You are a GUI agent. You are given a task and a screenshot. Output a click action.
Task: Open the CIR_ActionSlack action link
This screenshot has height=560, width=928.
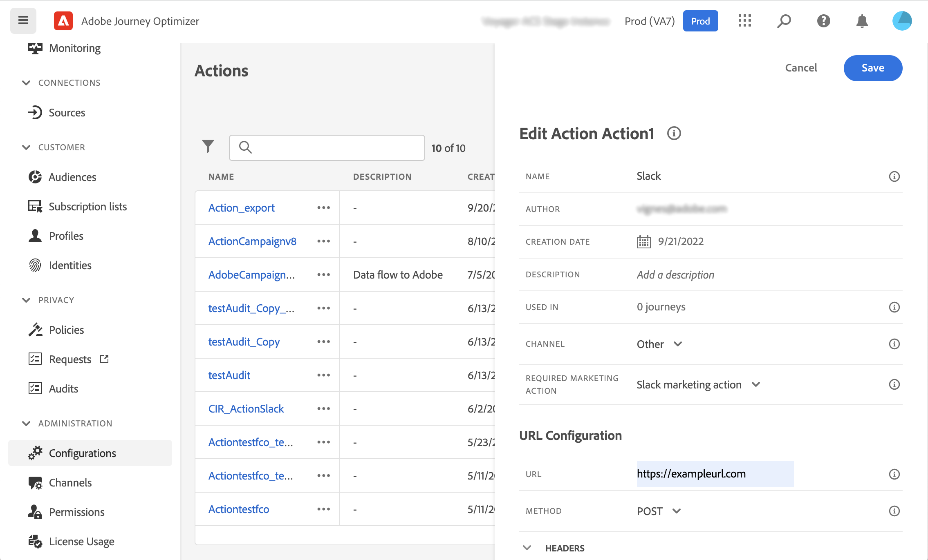point(246,409)
